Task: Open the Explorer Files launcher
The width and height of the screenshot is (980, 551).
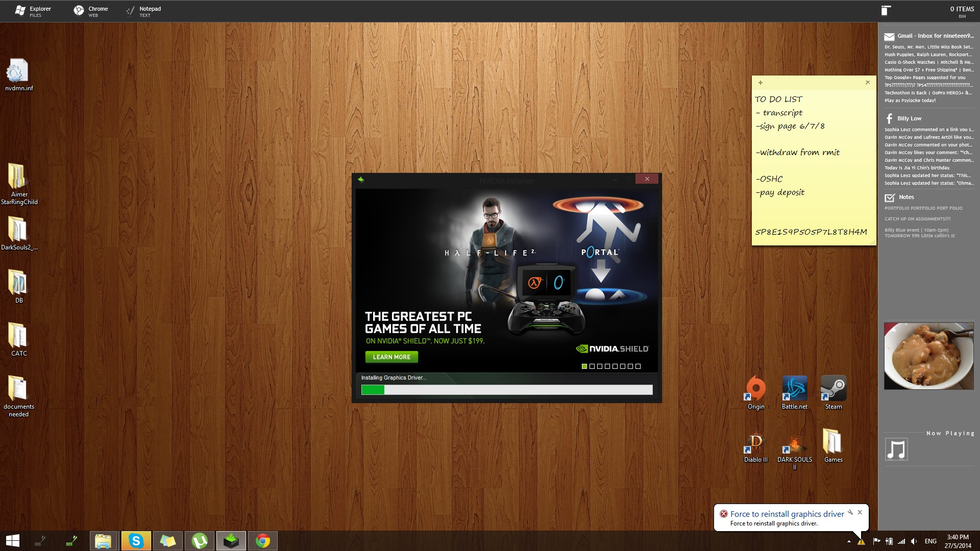Action: pos(33,11)
